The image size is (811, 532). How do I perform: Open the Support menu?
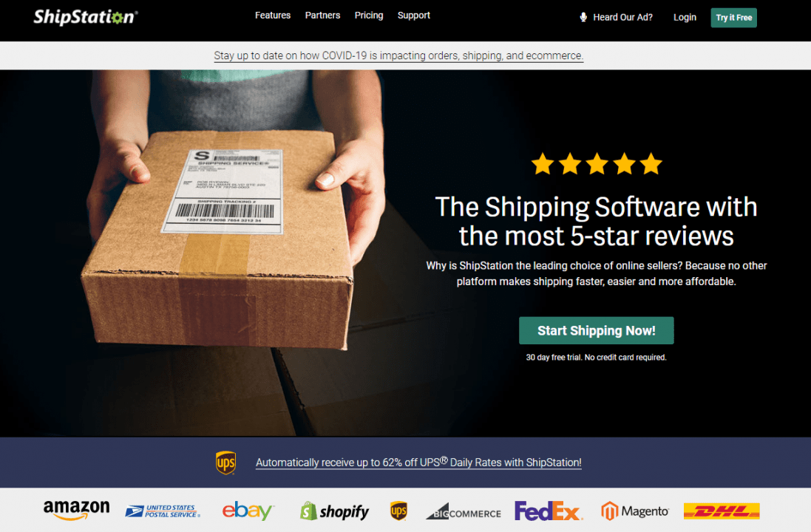[414, 16]
